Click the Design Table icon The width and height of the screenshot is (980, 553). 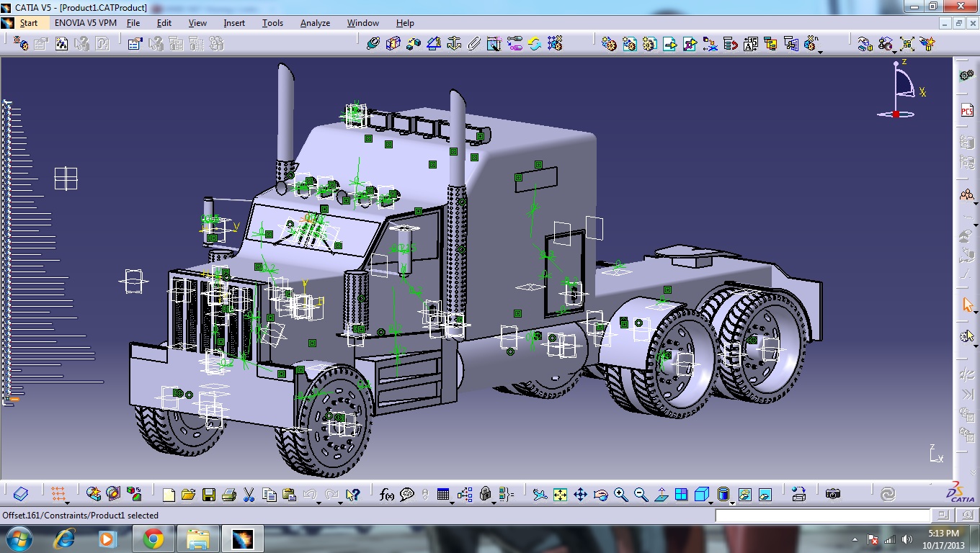[443, 495]
